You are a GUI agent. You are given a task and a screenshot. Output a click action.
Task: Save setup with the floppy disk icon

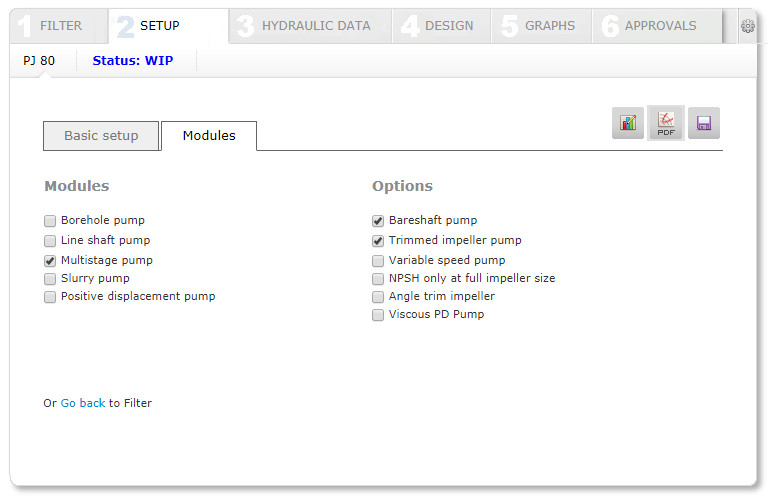point(704,123)
